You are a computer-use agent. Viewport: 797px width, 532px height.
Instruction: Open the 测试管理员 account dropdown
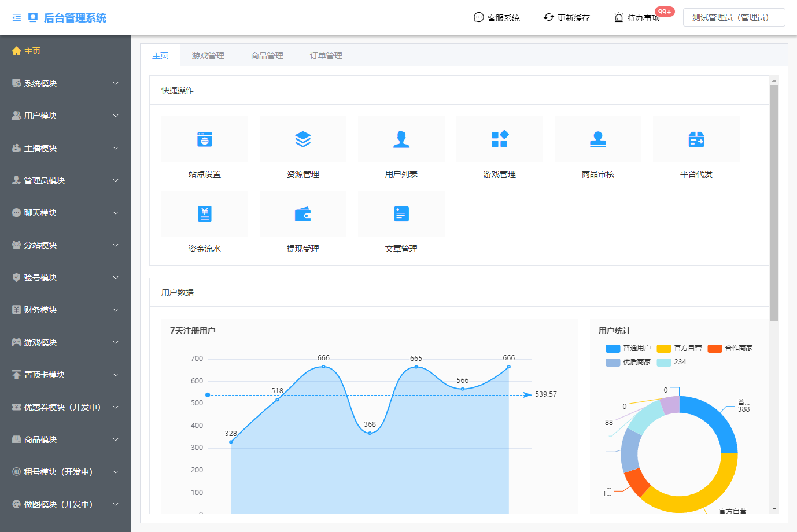tap(733, 17)
